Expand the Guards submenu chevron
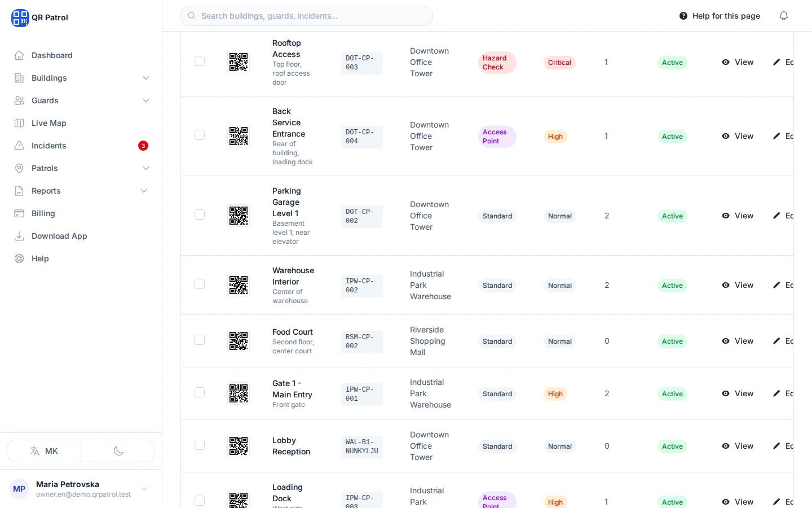This screenshot has height=508, width=812. pyautogui.click(x=146, y=100)
